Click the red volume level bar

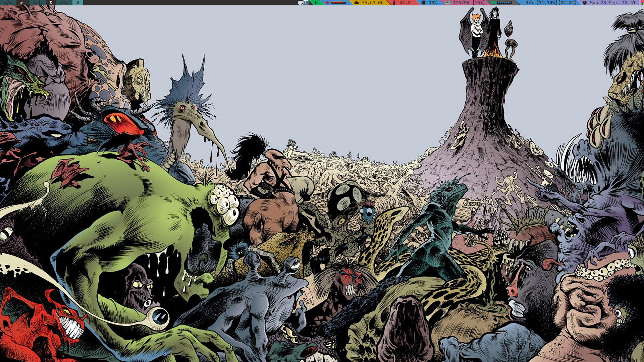(x=339, y=3)
